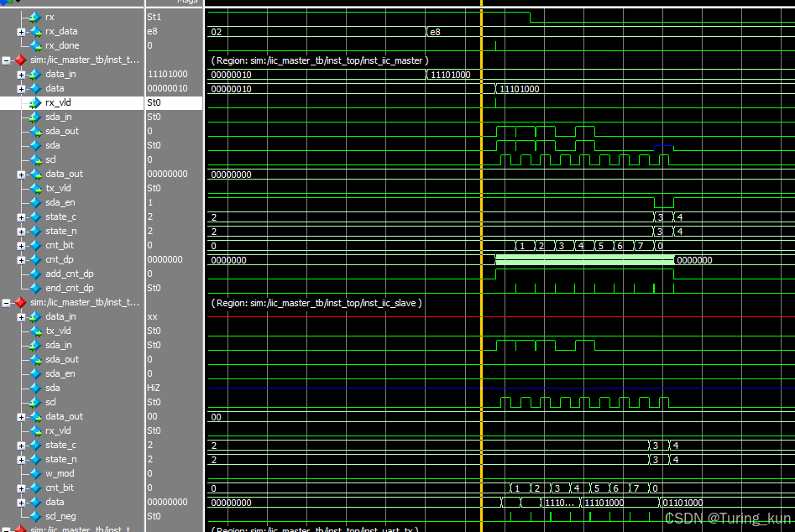
Task: Click the rx_data bus icon
Action: click(35, 31)
